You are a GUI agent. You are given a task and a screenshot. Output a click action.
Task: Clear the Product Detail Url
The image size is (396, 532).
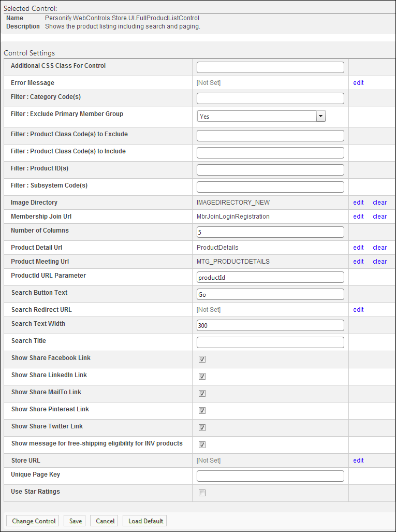tap(380, 247)
